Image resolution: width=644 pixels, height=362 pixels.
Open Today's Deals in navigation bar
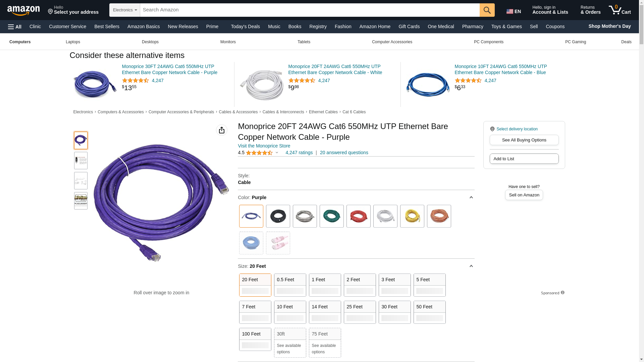245,26
